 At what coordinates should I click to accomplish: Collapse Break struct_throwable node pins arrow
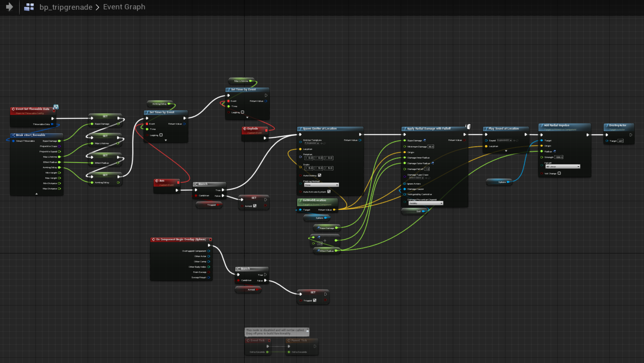tap(36, 194)
